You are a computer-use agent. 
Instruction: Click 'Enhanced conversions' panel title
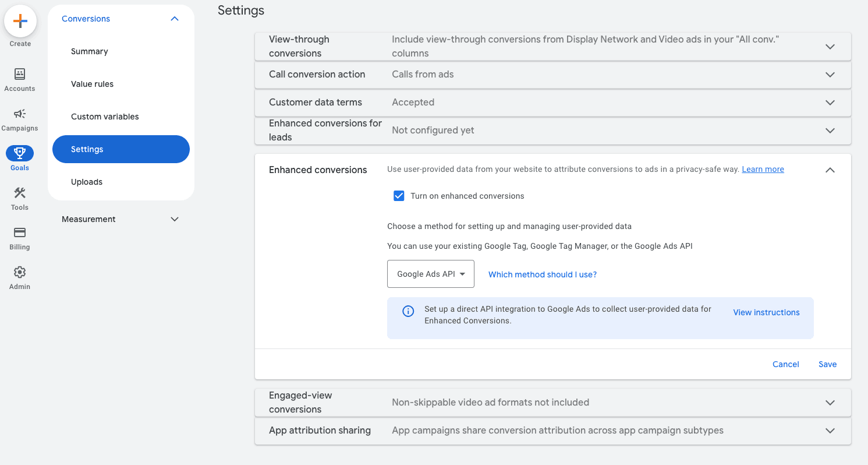coord(318,170)
